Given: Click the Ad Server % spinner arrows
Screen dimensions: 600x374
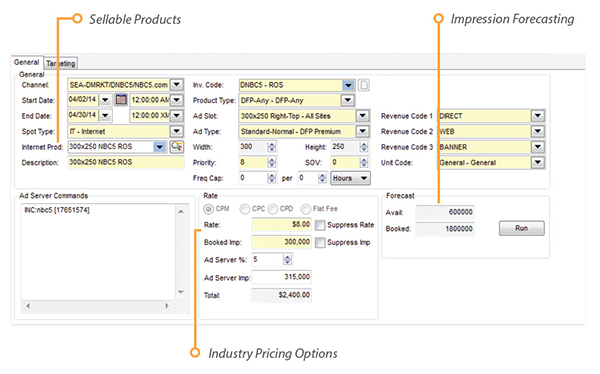Looking at the screenshot, I should click(x=287, y=260).
